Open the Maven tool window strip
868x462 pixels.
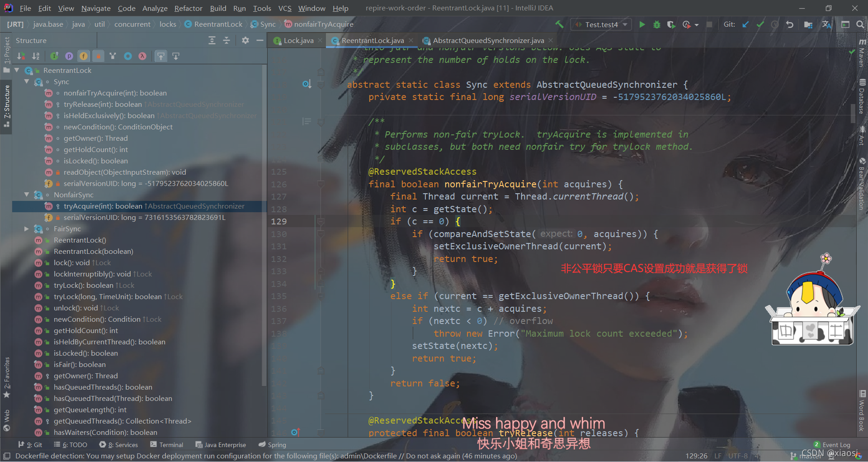(x=862, y=53)
